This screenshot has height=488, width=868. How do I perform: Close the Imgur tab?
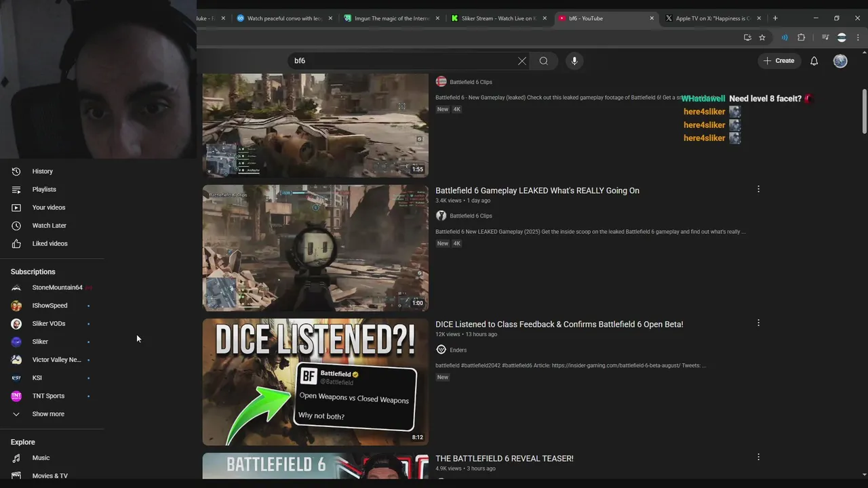click(x=437, y=18)
